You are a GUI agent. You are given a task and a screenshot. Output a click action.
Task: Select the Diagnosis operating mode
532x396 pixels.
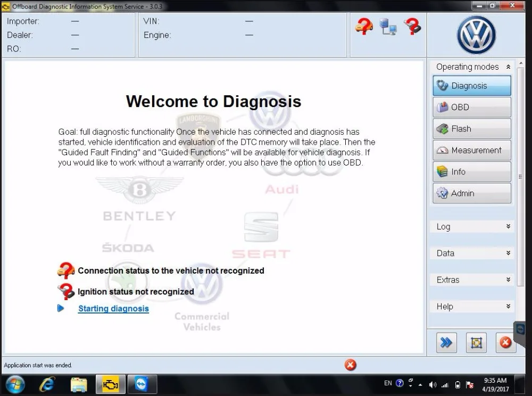pyautogui.click(x=471, y=86)
